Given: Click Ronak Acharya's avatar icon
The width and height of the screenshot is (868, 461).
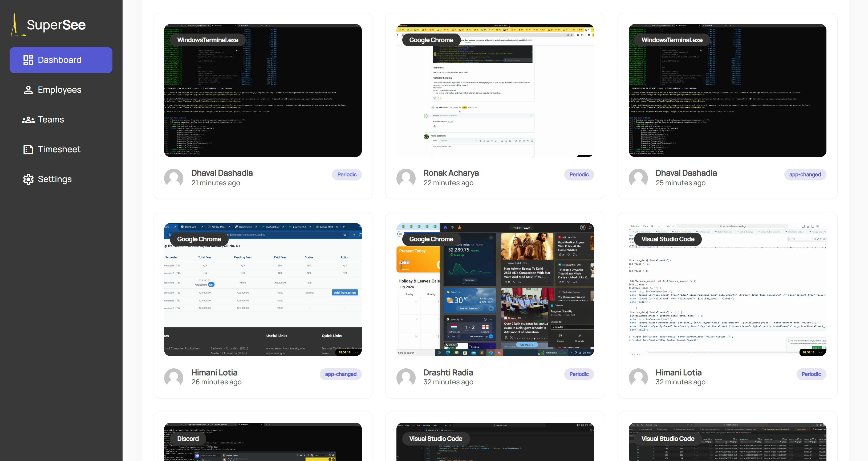Looking at the screenshot, I should (406, 178).
